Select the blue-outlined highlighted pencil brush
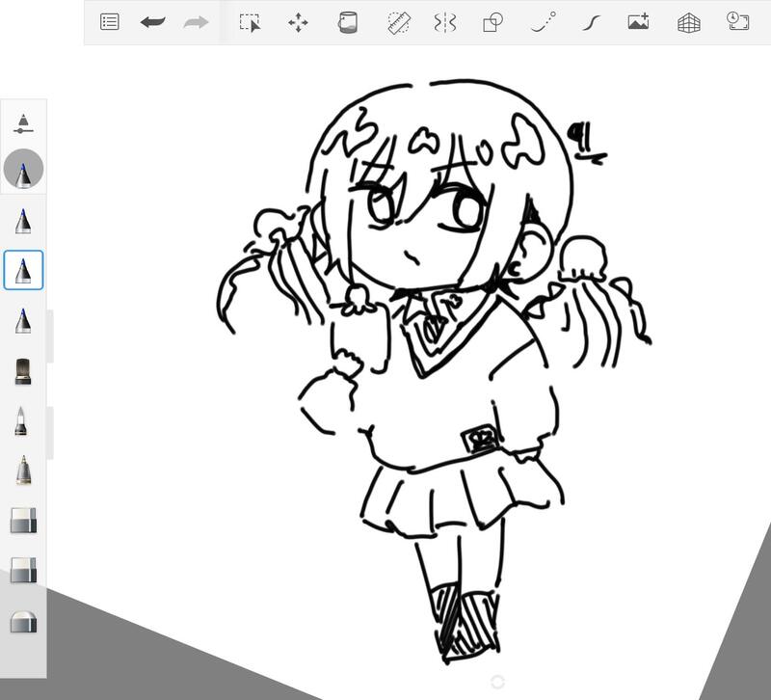The height and width of the screenshot is (700, 771). 23,270
